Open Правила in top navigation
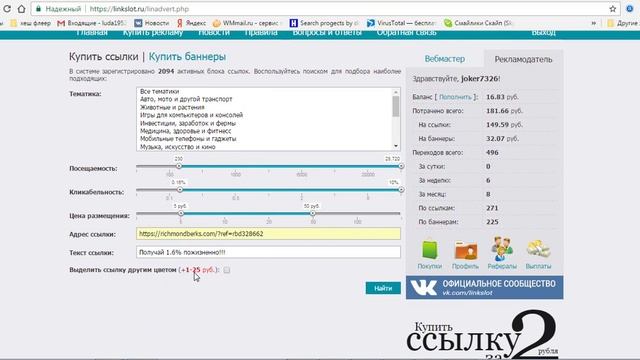The width and height of the screenshot is (640, 360). 261,33
